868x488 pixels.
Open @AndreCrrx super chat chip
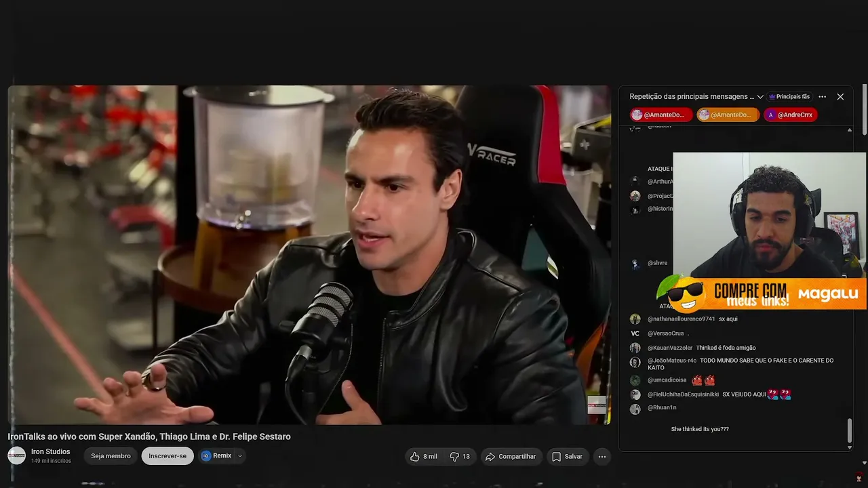[x=791, y=115]
